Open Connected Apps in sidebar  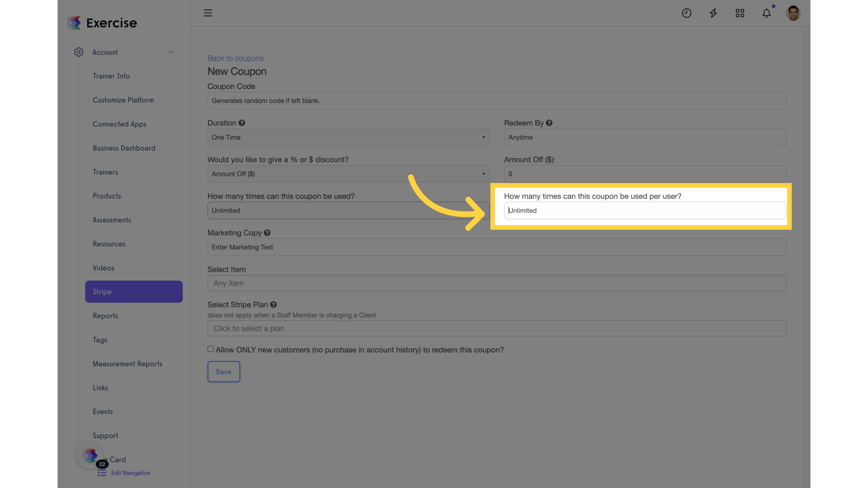(x=119, y=124)
